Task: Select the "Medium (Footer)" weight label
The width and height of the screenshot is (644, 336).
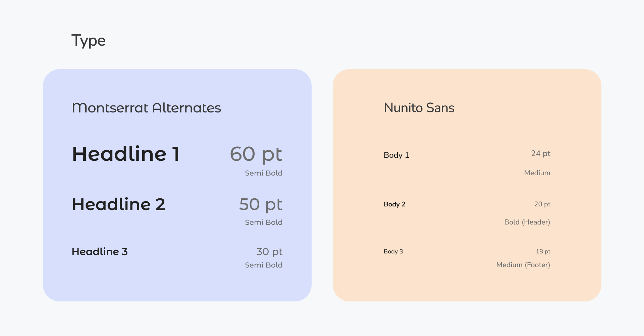Action: [x=523, y=265]
